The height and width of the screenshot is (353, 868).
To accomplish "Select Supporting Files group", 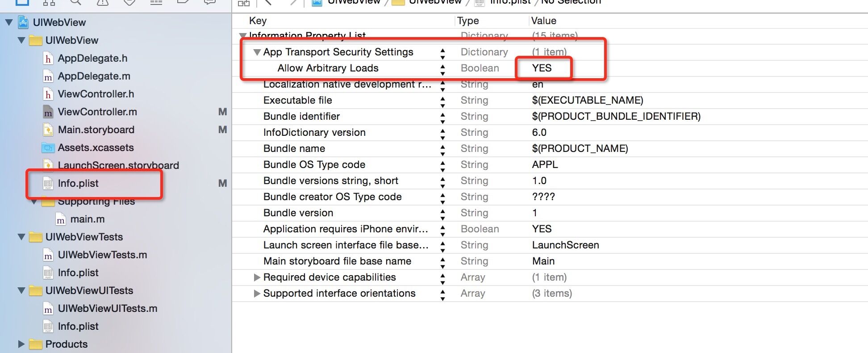I will (96, 201).
